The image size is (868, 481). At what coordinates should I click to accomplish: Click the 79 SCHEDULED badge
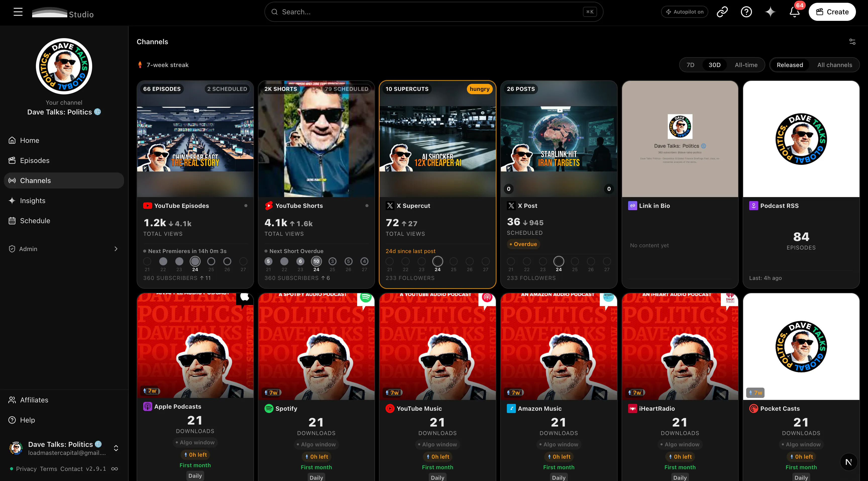pyautogui.click(x=346, y=89)
